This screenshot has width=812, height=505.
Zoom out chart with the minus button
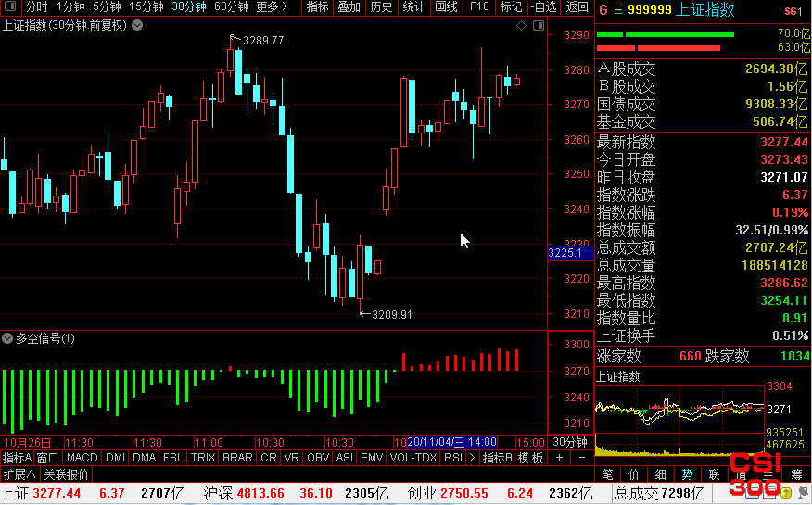(581, 458)
